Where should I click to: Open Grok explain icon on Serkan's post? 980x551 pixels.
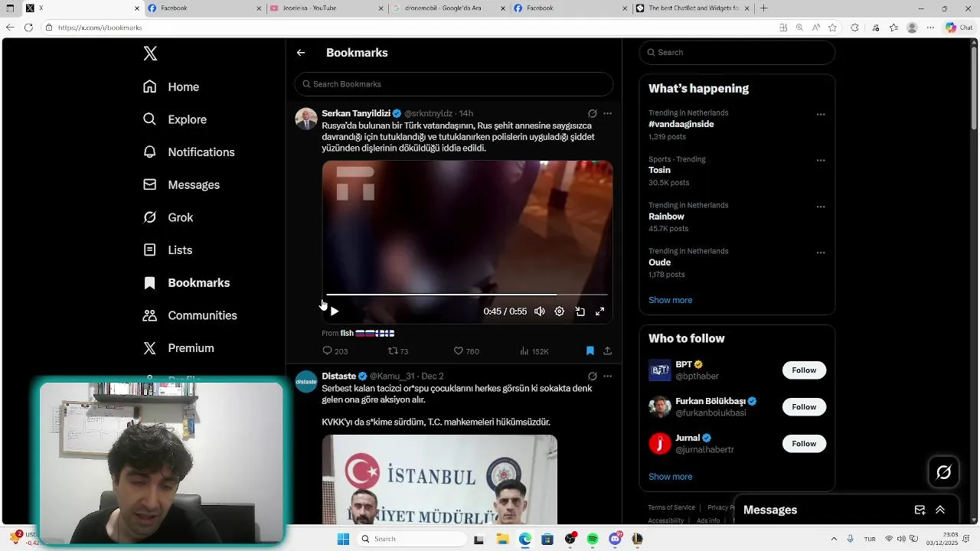pos(592,113)
